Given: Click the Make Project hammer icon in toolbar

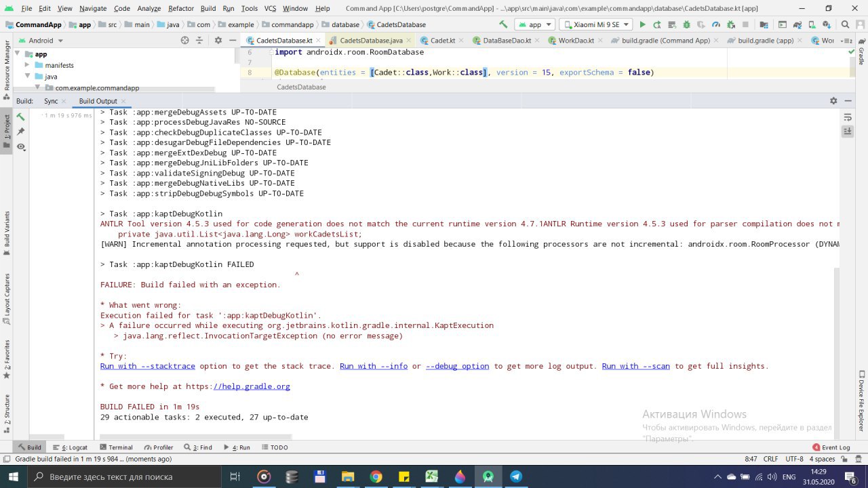Looking at the screenshot, I should pyautogui.click(x=502, y=24).
